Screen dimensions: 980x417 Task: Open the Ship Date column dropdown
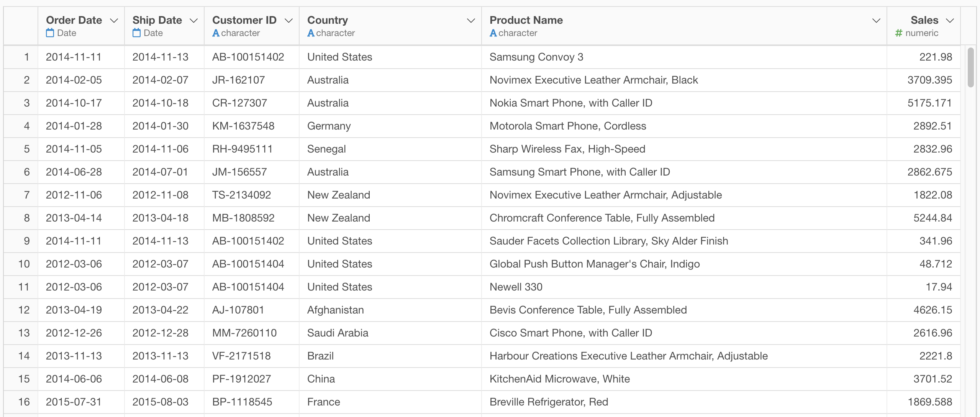(x=193, y=20)
